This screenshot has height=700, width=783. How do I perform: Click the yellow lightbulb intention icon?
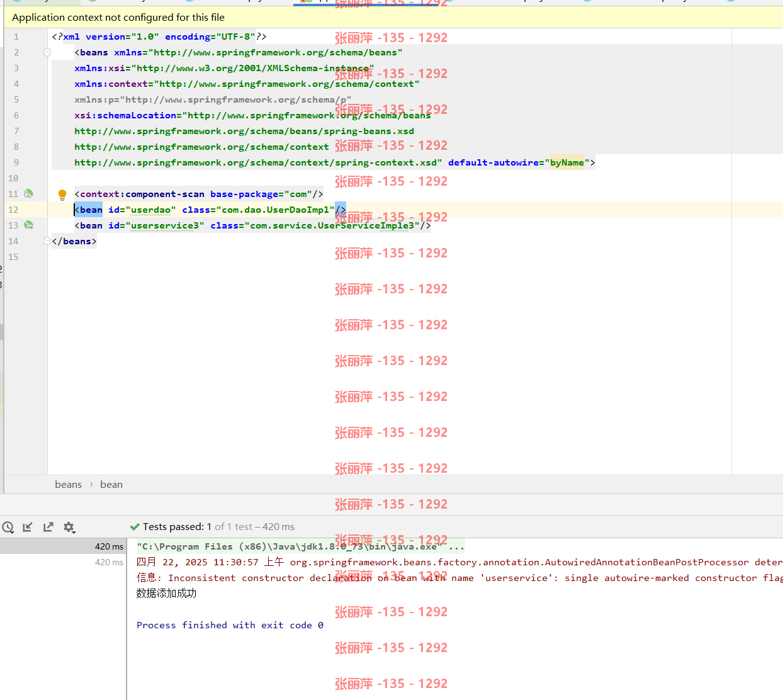[x=62, y=195]
